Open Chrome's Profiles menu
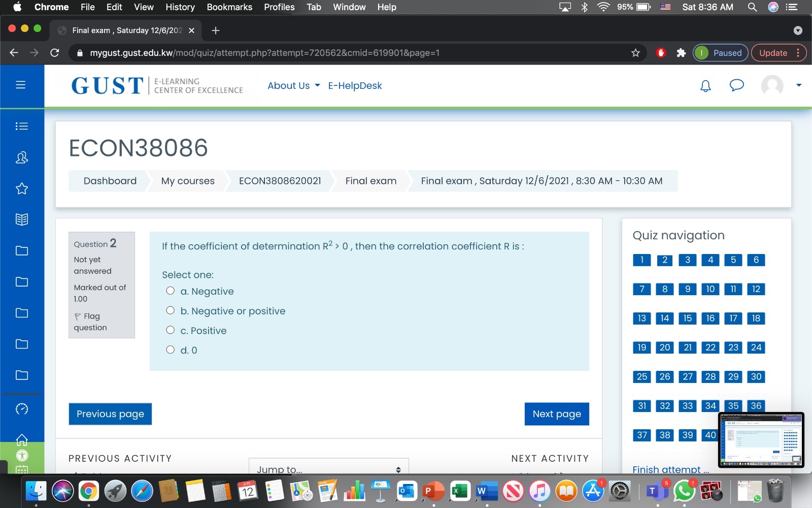The width and height of the screenshot is (812, 508). click(x=279, y=7)
